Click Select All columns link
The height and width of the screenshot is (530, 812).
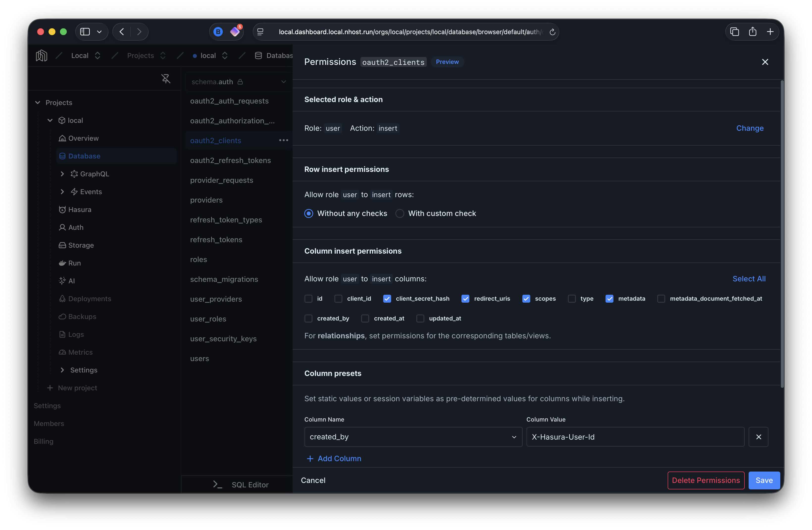pos(749,278)
